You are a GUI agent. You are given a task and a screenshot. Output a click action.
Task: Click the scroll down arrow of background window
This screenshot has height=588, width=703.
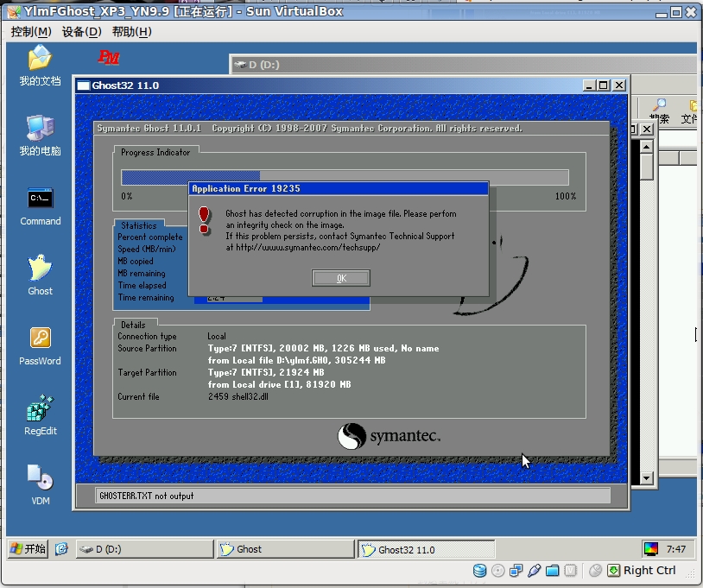tap(646, 478)
